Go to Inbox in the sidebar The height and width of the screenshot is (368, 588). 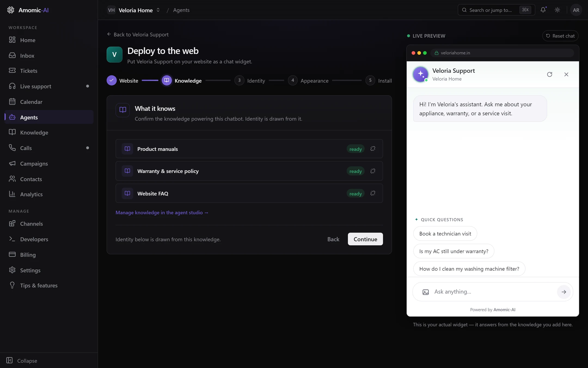(49, 56)
